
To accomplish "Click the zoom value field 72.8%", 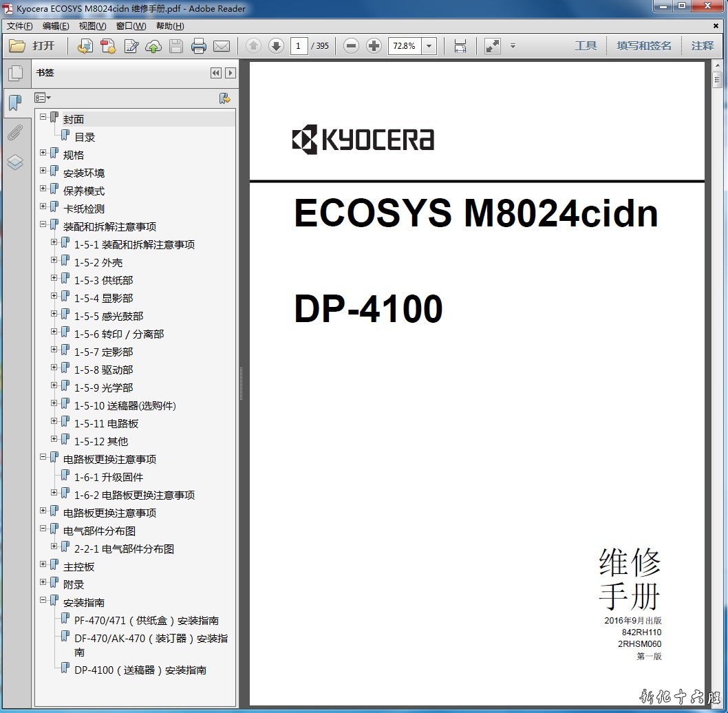I will pyautogui.click(x=405, y=46).
